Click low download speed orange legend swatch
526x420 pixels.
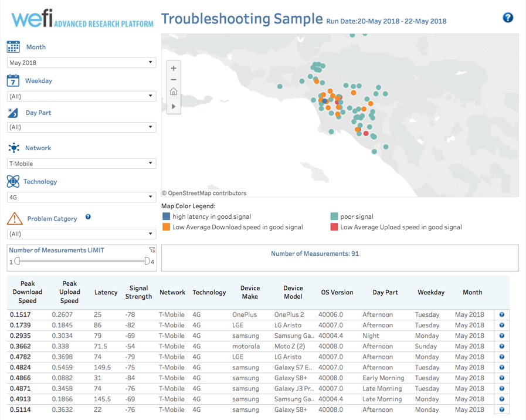[166, 227]
